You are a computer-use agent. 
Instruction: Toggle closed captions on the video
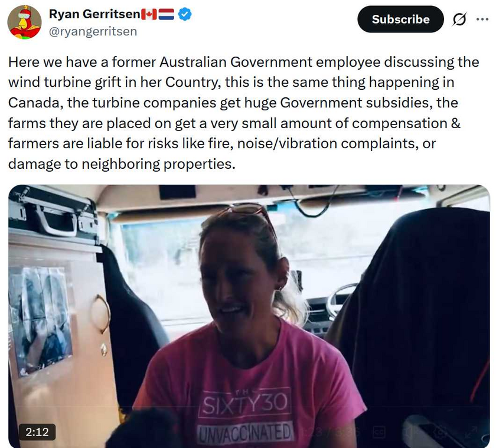(378, 433)
